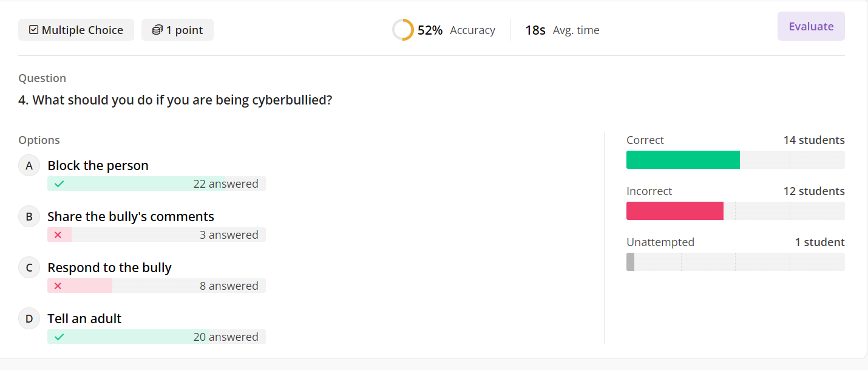Screen dimensions: 868x370
Task: Click the red X under Share the bully's comments
Action: [x=58, y=235]
